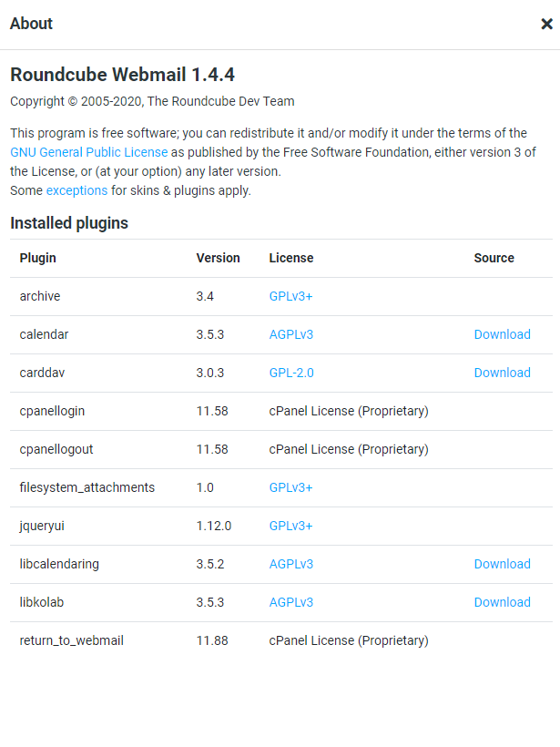
Task: Click the Plugin column header
Action: click(x=37, y=258)
